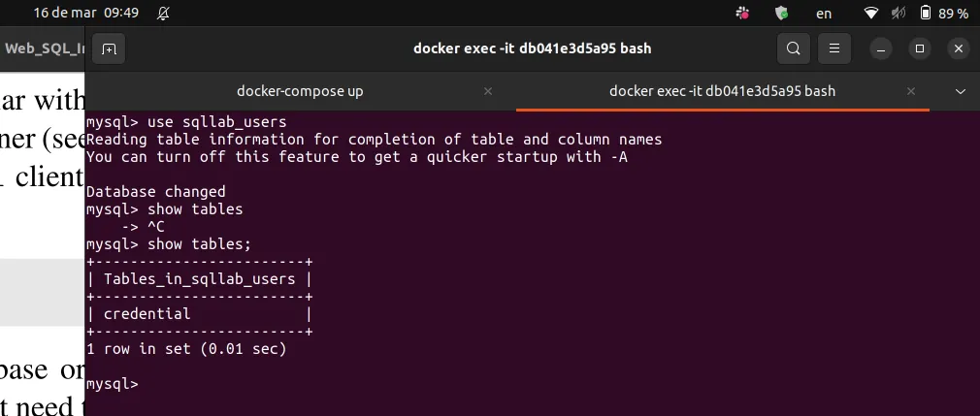
Task: Click the notifications muted bell icon
Action: [162, 14]
